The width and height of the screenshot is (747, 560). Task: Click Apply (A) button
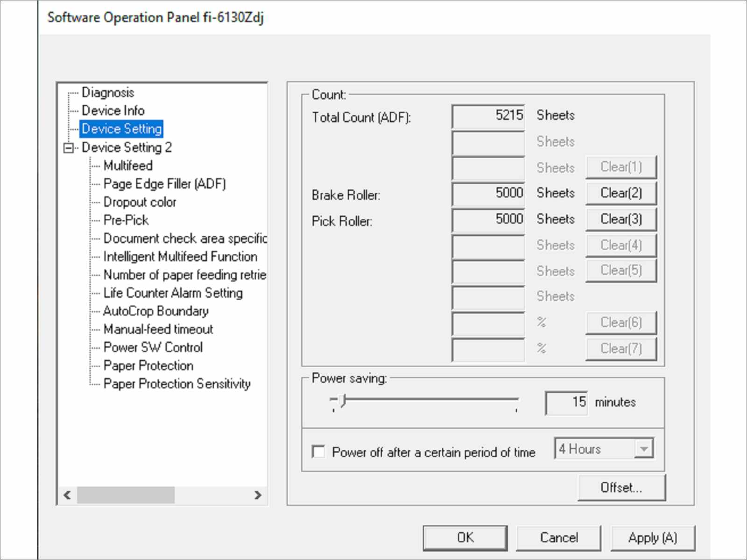tap(653, 538)
